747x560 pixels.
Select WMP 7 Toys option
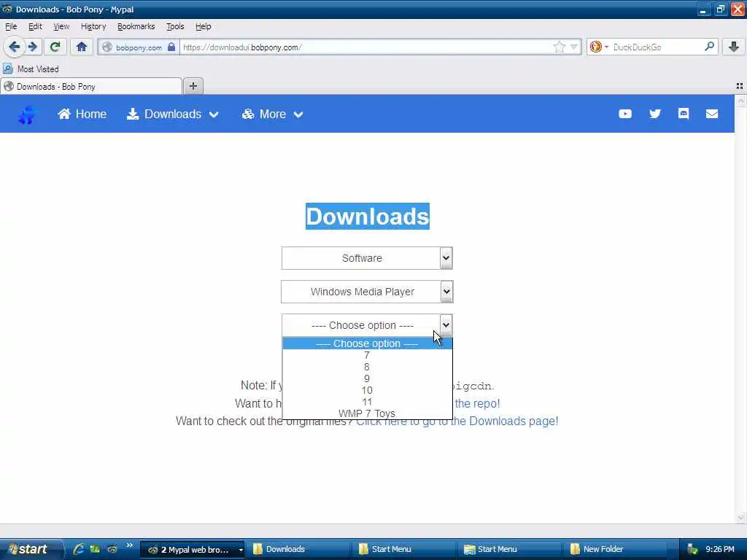pyautogui.click(x=367, y=413)
